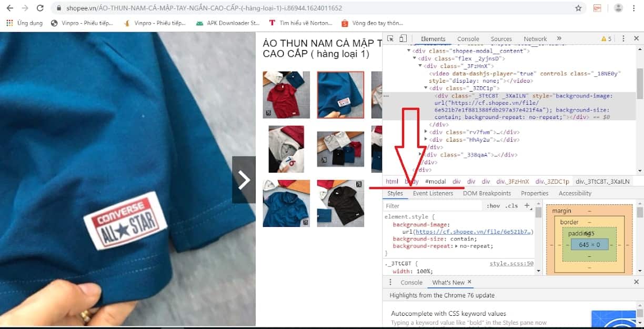644x329 pixels.
Task: Open the Styles sidebar tab
Action: tap(395, 194)
